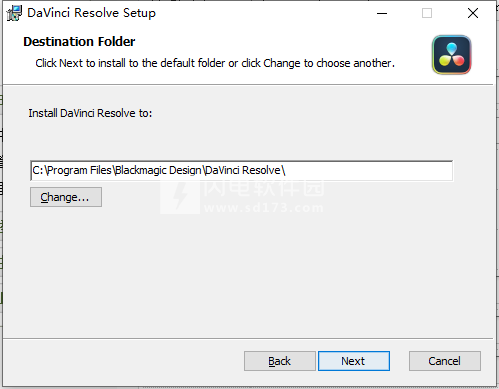This screenshot has width=499, height=389.
Task: Minimize the DaVinci Resolve Setup window
Action: (382, 13)
